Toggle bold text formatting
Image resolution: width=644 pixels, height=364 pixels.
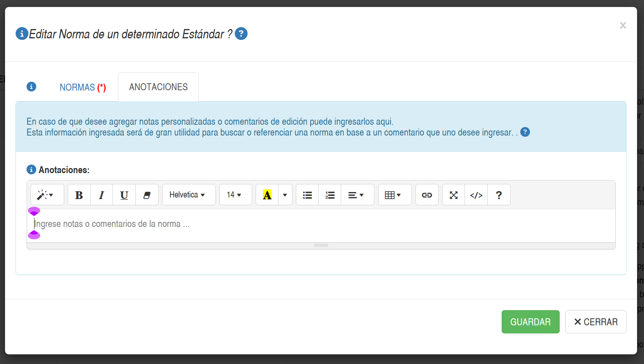(79, 195)
